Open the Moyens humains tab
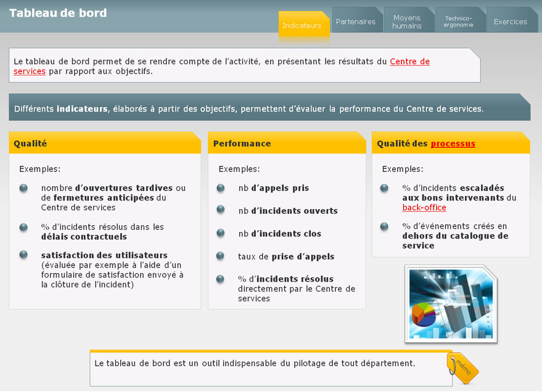Image resolution: width=542 pixels, height=392 pixels. (x=407, y=22)
